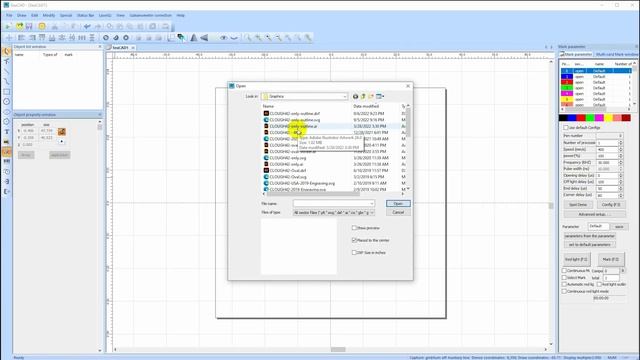Image resolution: width=640 pixels, height=360 pixels.
Task: Click Open button in the dialog
Action: [x=398, y=203]
